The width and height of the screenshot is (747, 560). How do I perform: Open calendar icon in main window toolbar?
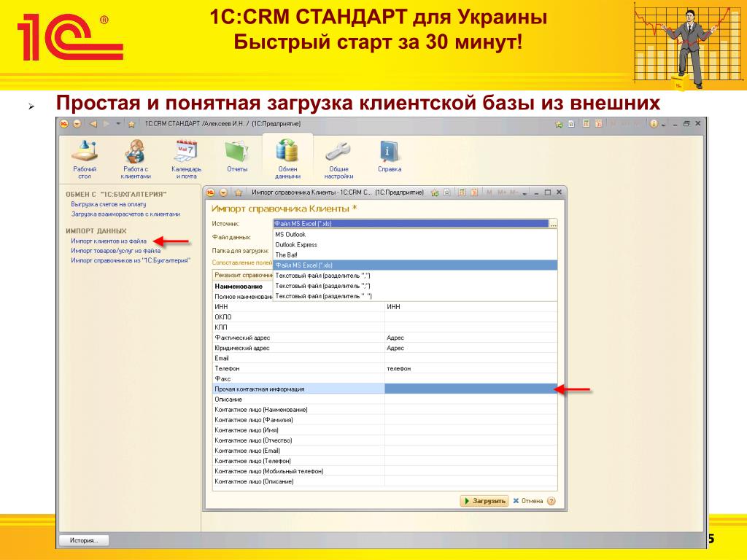pos(599,124)
